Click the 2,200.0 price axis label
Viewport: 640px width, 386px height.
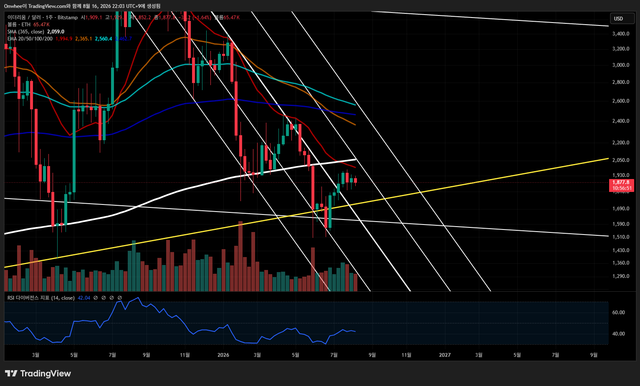[620, 142]
